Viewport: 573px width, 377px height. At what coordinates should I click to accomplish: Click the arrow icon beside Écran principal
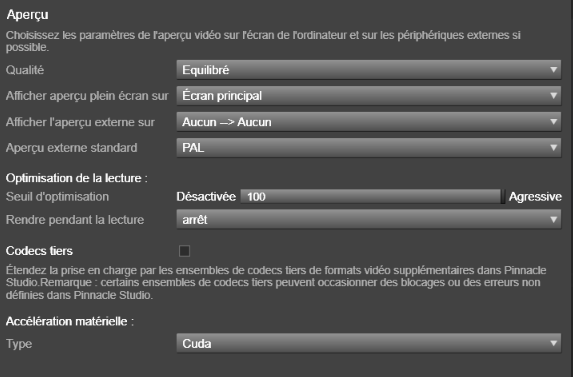(x=553, y=95)
